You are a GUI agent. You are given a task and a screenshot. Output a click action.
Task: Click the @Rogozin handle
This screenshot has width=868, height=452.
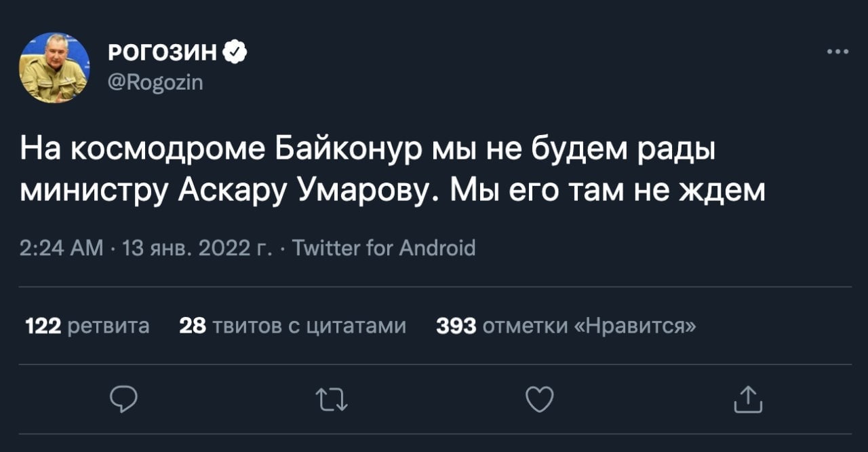155,82
